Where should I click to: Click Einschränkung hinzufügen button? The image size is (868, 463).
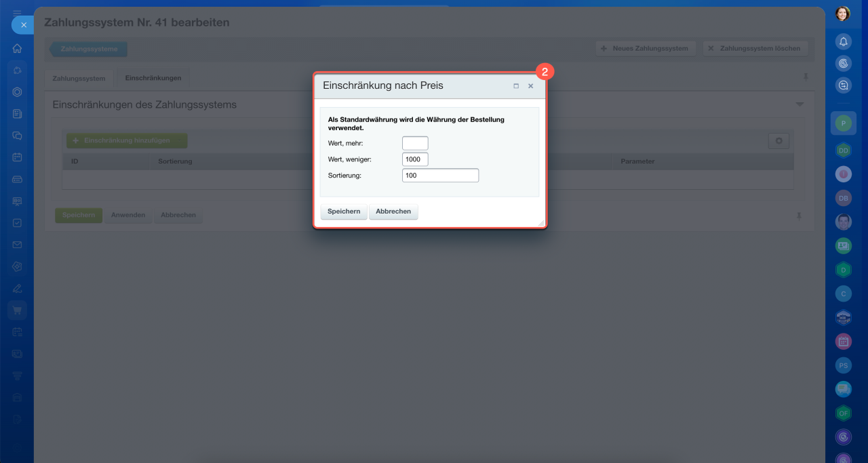127,140
